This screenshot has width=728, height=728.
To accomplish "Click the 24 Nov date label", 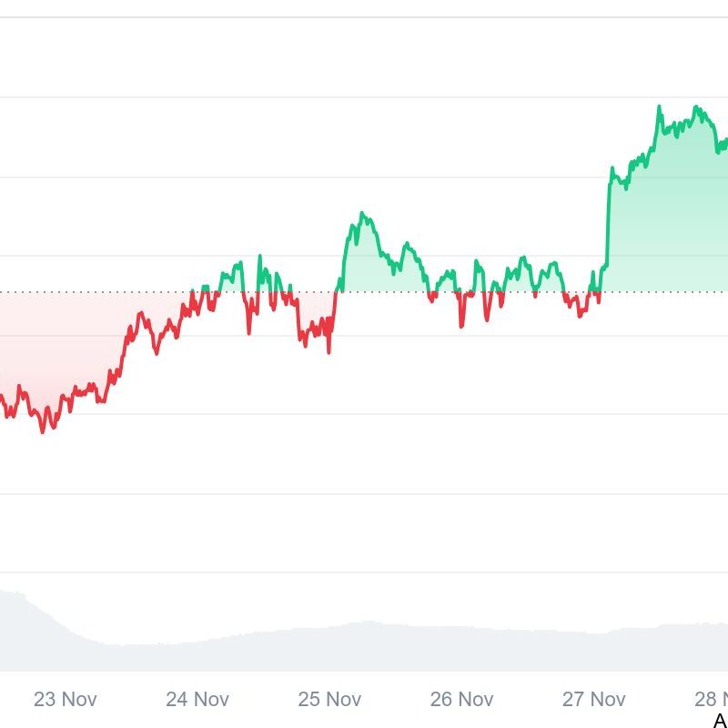I will click(197, 699).
